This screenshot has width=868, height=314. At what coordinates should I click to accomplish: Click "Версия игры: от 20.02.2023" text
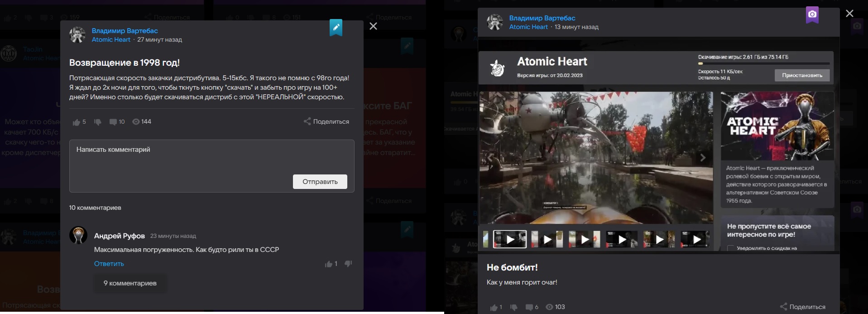click(x=550, y=75)
